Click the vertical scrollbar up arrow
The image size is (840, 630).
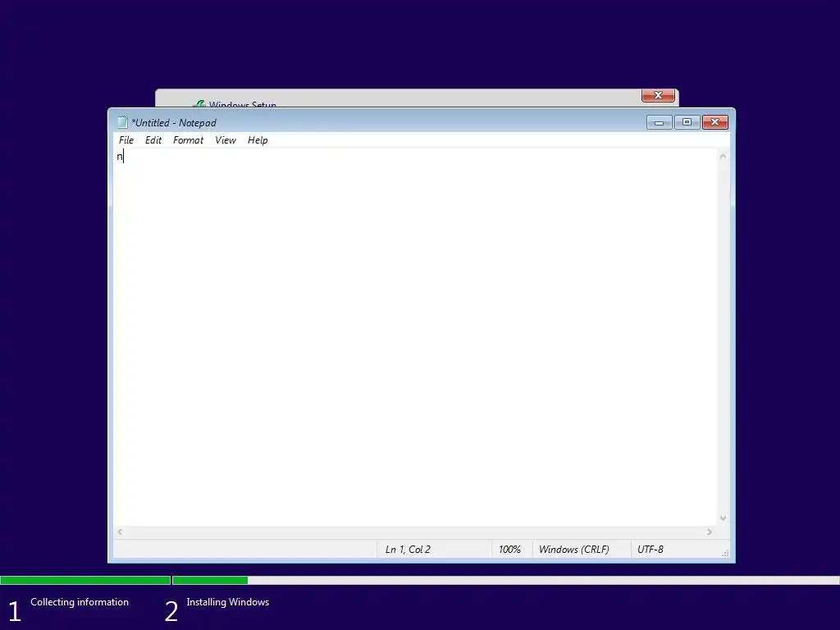pos(723,157)
